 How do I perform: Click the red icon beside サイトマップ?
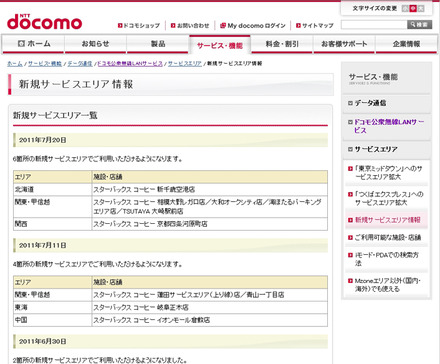pyautogui.click(x=299, y=25)
